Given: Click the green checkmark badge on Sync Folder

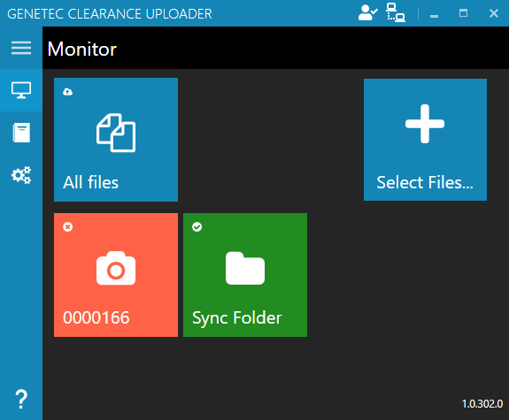Looking at the screenshot, I should click(x=197, y=226).
